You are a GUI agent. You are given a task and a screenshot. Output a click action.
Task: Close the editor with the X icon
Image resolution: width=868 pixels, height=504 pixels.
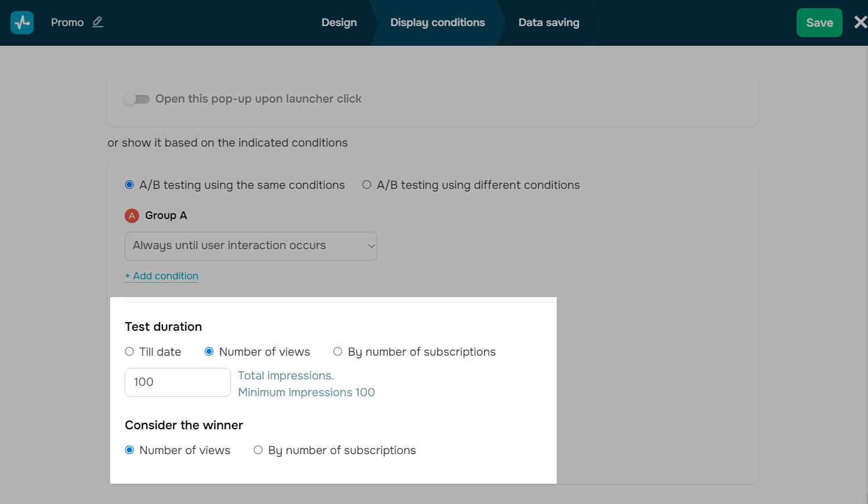860,23
